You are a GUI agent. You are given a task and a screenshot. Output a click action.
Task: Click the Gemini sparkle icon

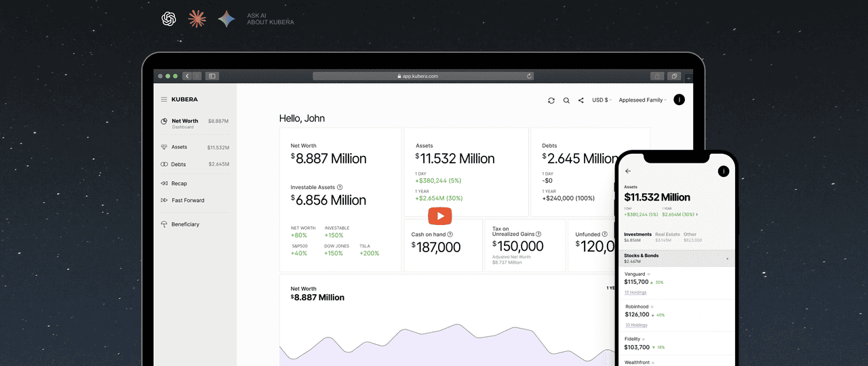click(226, 19)
